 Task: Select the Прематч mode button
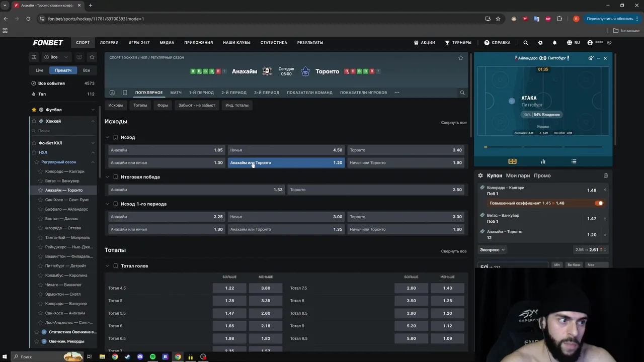tap(63, 70)
